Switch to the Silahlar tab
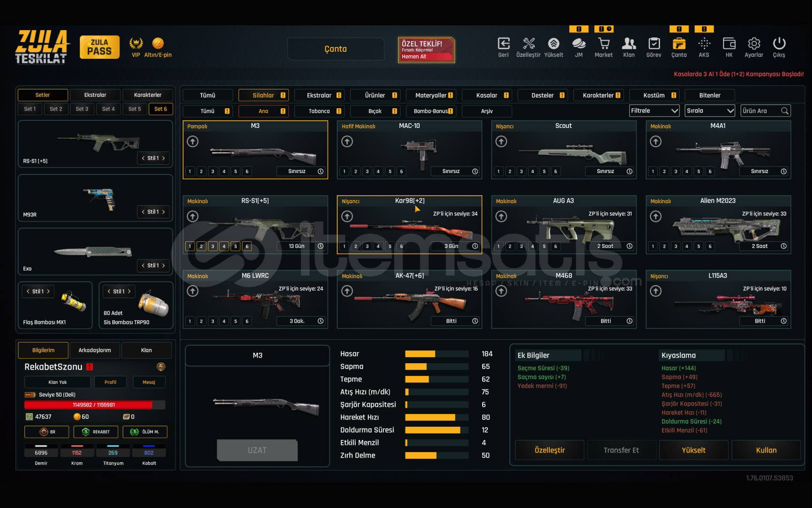Viewport: 812px width, 508px height. (264, 95)
